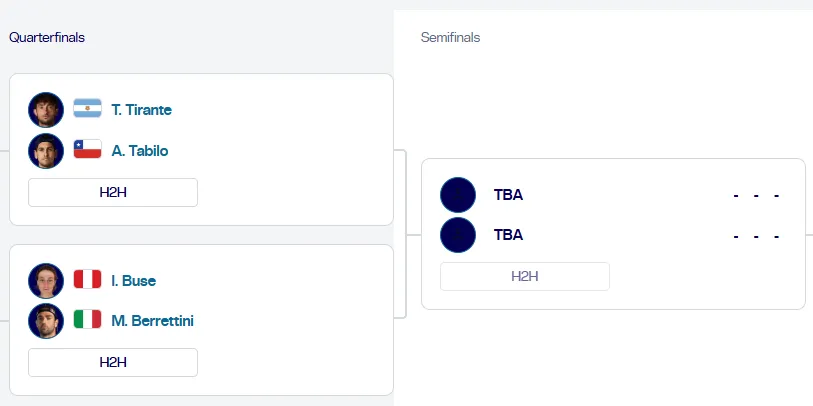The image size is (813, 406).
Task: Select the M. Berrettini name link
Action: pos(153,320)
